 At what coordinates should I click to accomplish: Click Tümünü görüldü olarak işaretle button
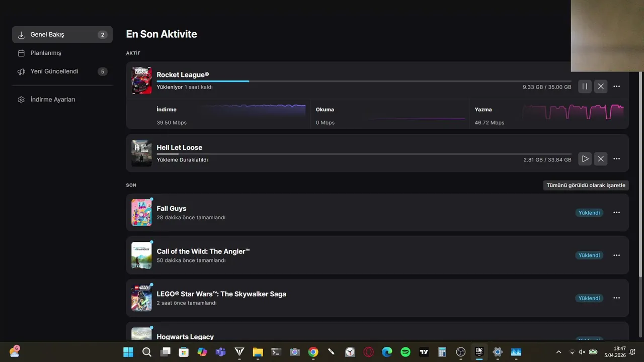pyautogui.click(x=586, y=186)
